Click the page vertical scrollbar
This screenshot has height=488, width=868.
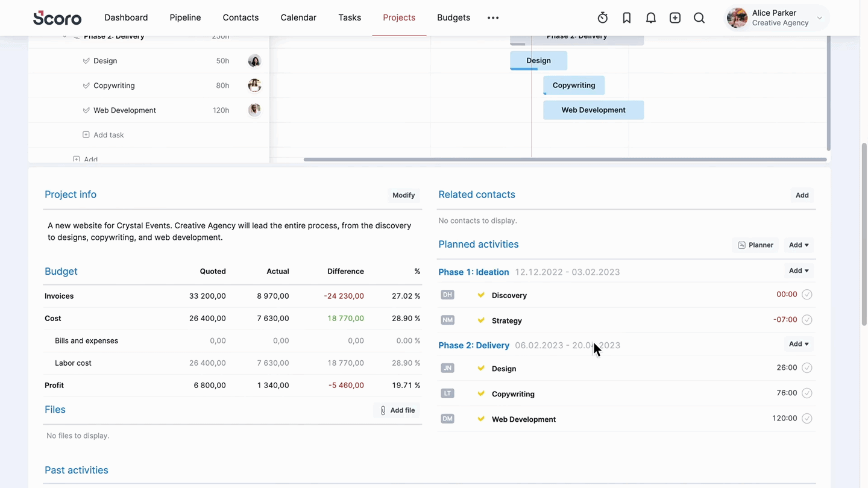tap(864, 235)
